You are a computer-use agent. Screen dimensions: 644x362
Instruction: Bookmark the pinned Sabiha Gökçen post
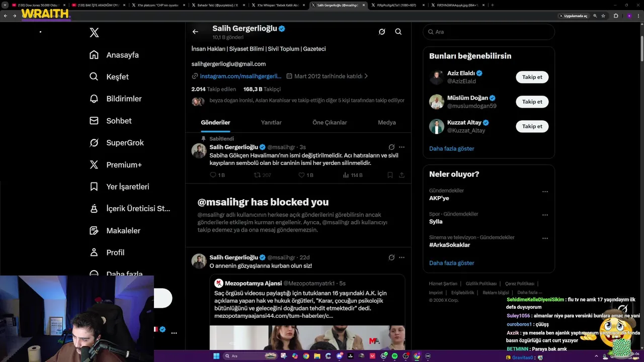pyautogui.click(x=390, y=175)
